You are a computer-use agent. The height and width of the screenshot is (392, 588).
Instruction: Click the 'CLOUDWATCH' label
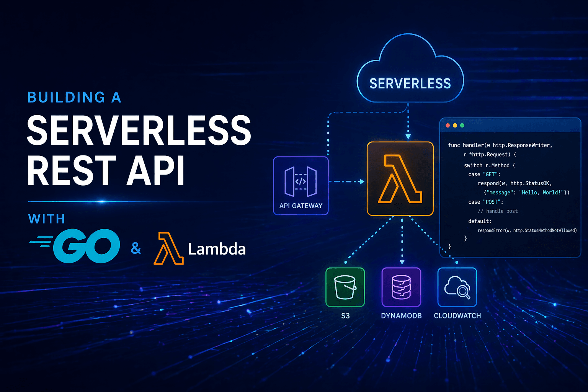(457, 316)
